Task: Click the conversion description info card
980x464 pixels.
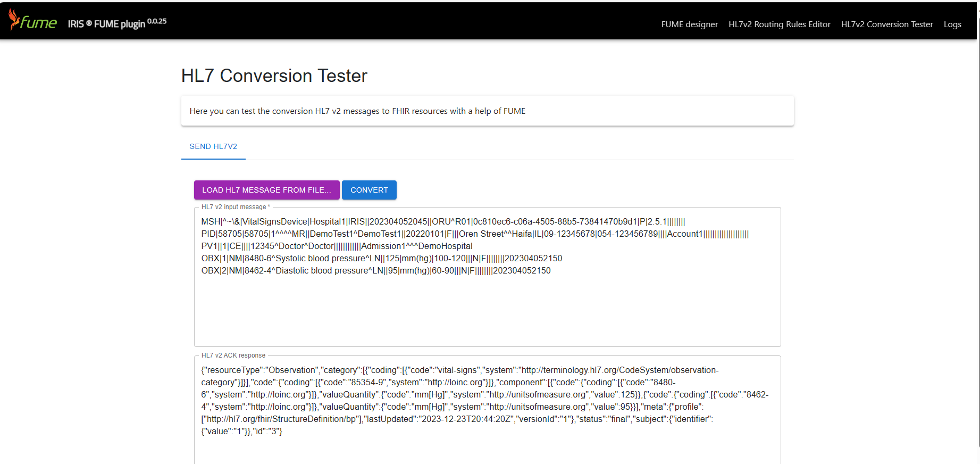Action: pos(487,111)
